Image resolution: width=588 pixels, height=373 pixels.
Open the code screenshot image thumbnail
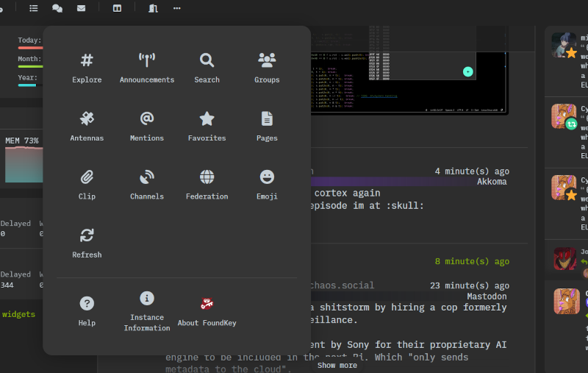409,70
